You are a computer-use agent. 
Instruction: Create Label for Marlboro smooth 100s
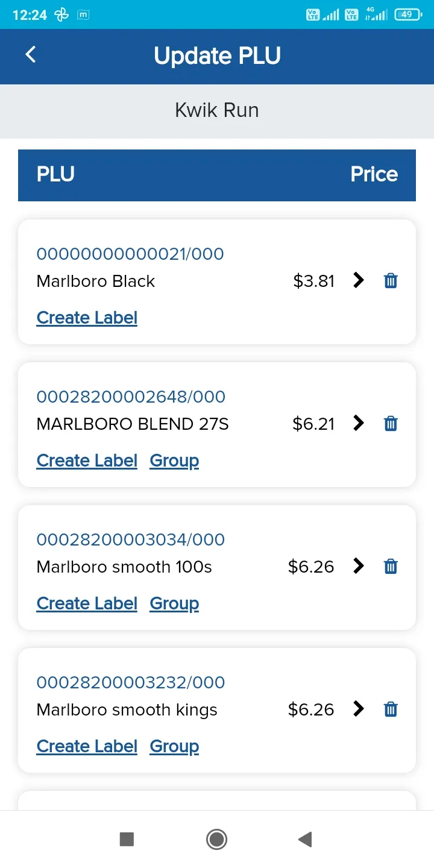[87, 603]
